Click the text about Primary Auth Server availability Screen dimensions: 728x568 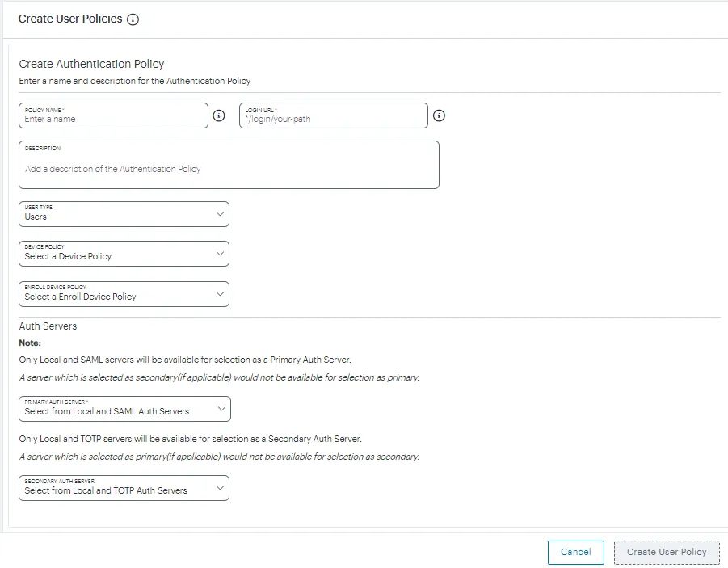click(x=185, y=360)
